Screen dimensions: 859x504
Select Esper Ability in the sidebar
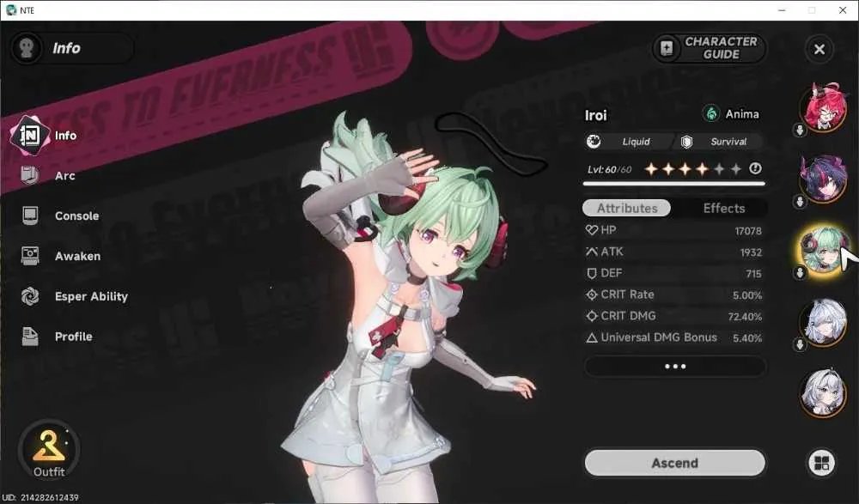(x=75, y=296)
